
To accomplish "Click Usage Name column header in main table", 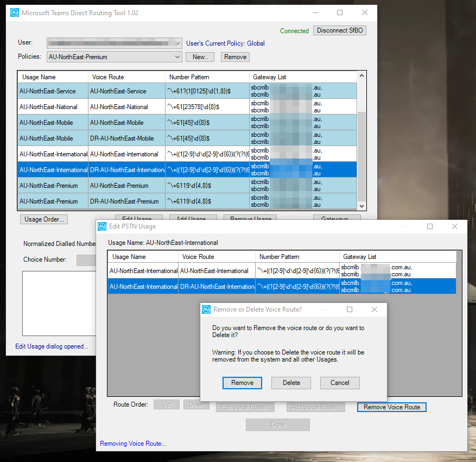I will point(53,77).
